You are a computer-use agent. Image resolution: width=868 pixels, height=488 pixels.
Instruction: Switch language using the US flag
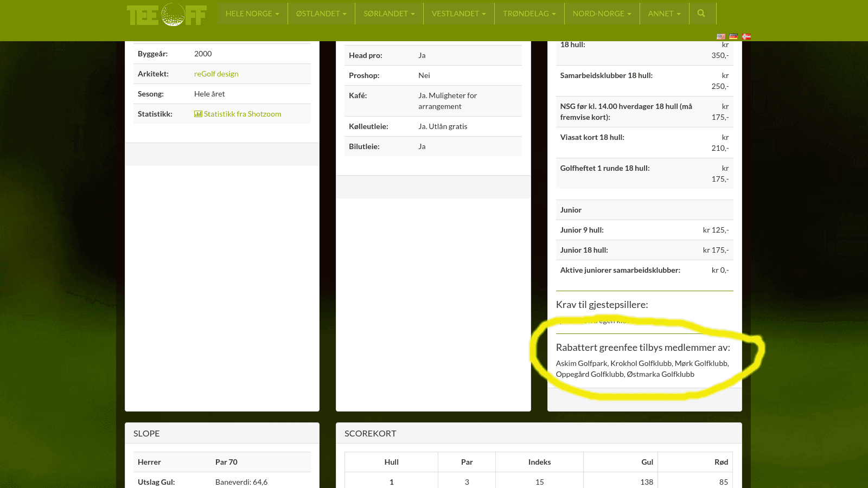[x=721, y=37]
